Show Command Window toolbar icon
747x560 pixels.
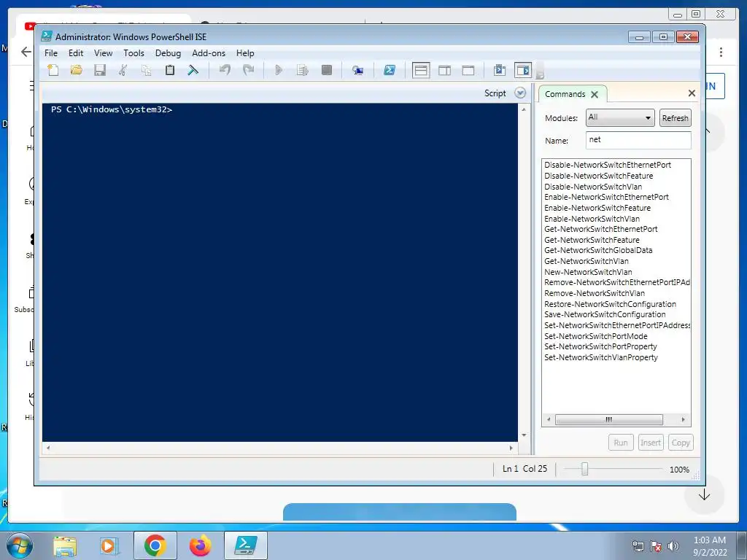coord(499,71)
